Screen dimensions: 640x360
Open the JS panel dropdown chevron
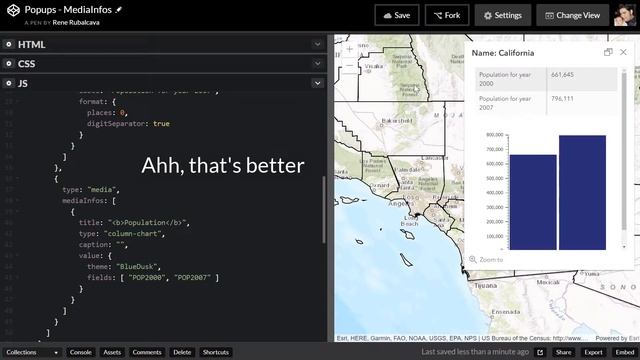(317, 83)
